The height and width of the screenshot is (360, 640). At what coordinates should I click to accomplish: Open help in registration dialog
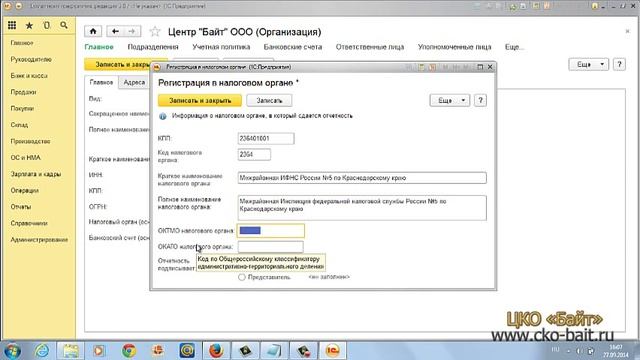click(480, 100)
